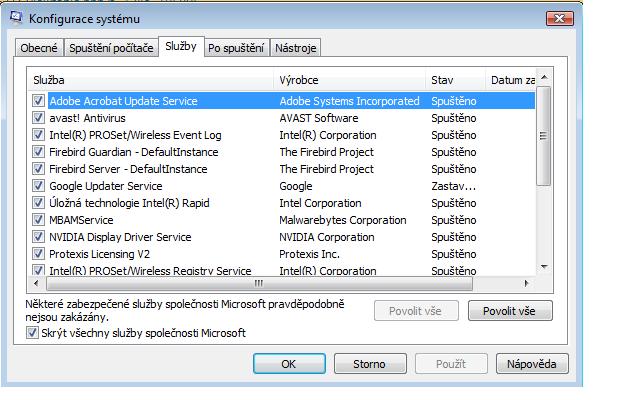Click the AVAST Software manufacturer cell
Image resolution: width=640 pixels, height=400 pixels.
[x=319, y=118]
